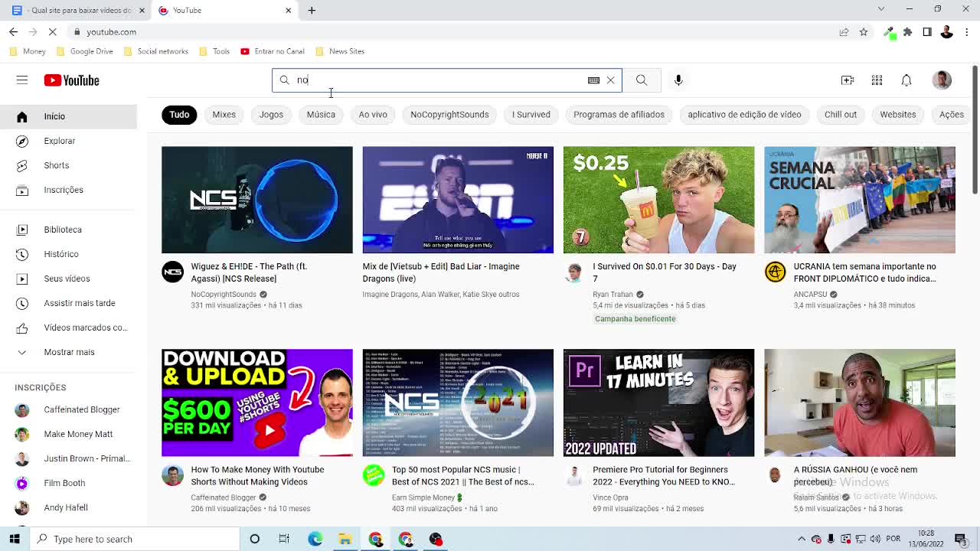Open I Survived On $0.01 thumbnail
Image resolution: width=980 pixels, height=551 pixels.
[658, 200]
